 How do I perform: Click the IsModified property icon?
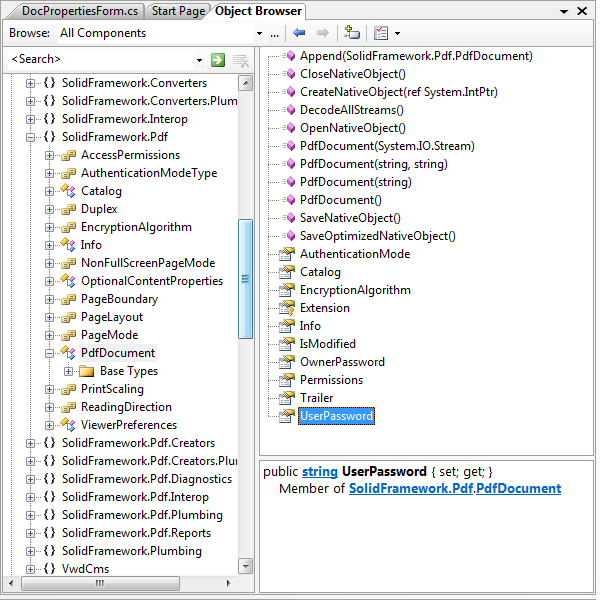click(x=287, y=344)
